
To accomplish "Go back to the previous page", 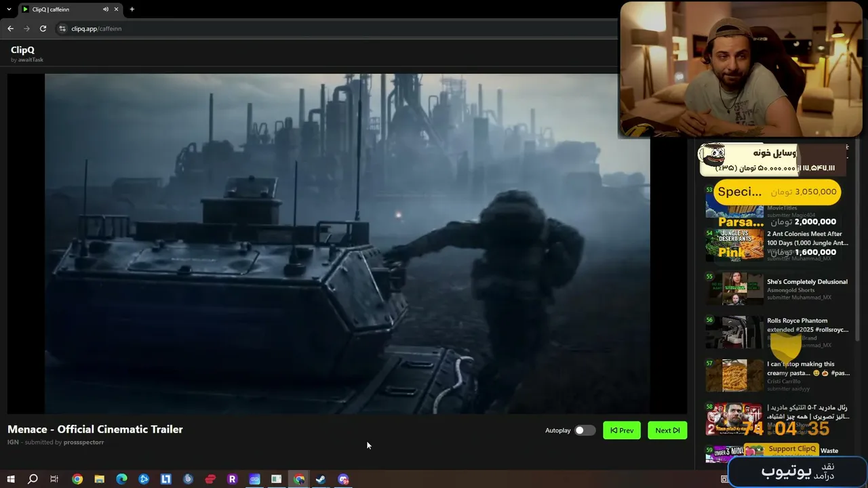I will pos(10,28).
